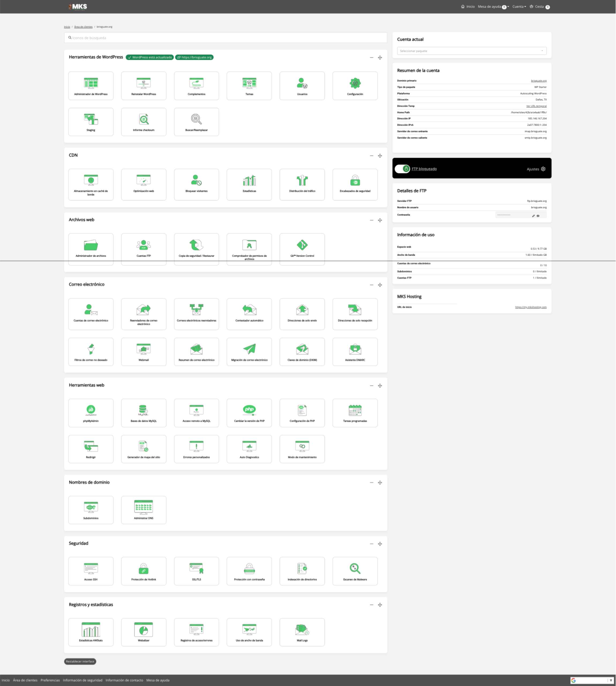
Task: Open Cuentas de correo electrónico
Action: (x=91, y=314)
